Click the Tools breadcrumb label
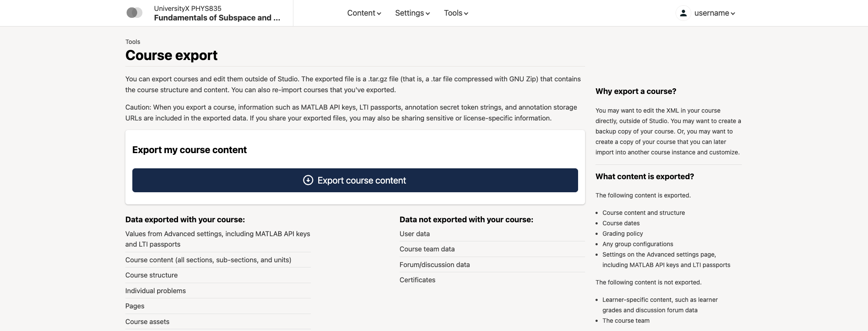Screen dimensions: 868x331 pyautogui.click(x=133, y=42)
